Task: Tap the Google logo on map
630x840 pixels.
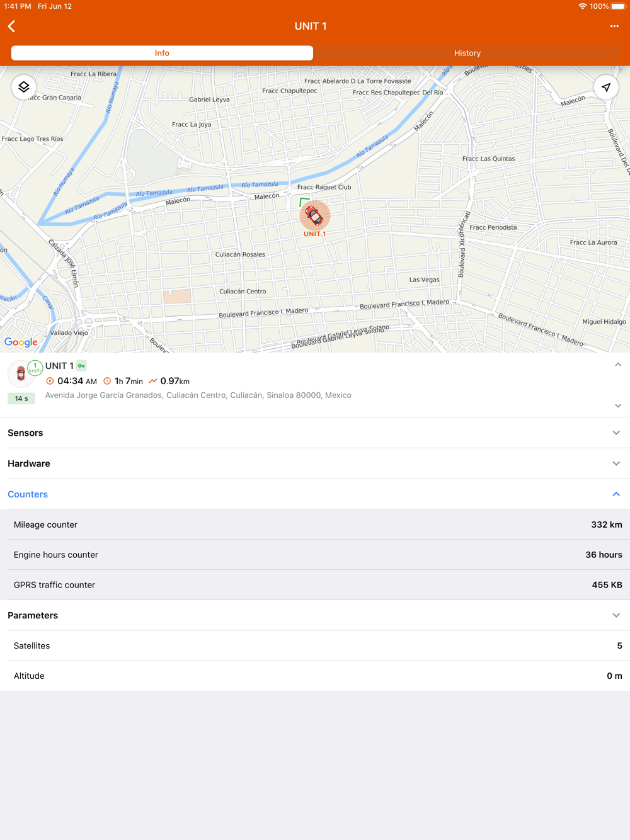Action: (x=21, y=342)
